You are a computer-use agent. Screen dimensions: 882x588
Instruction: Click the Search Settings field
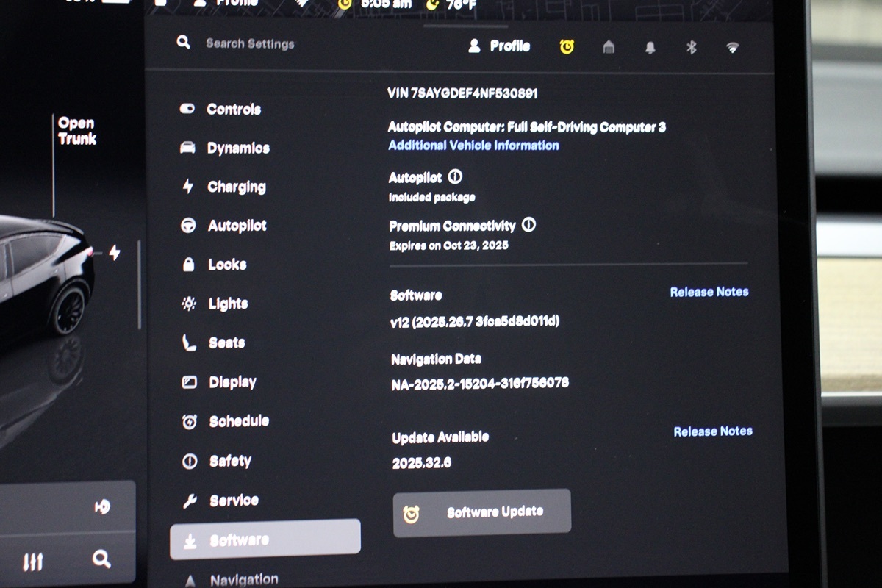coord(250,43)
